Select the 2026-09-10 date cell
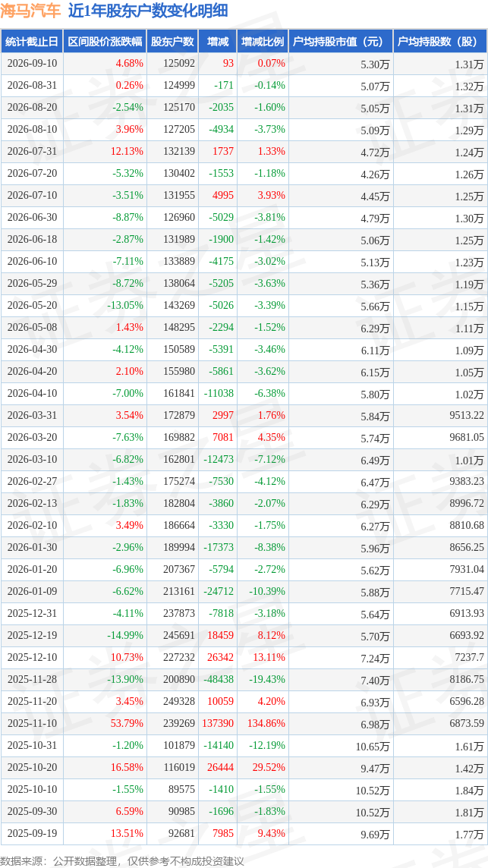 pyautogui.click(x=32, y=64)
